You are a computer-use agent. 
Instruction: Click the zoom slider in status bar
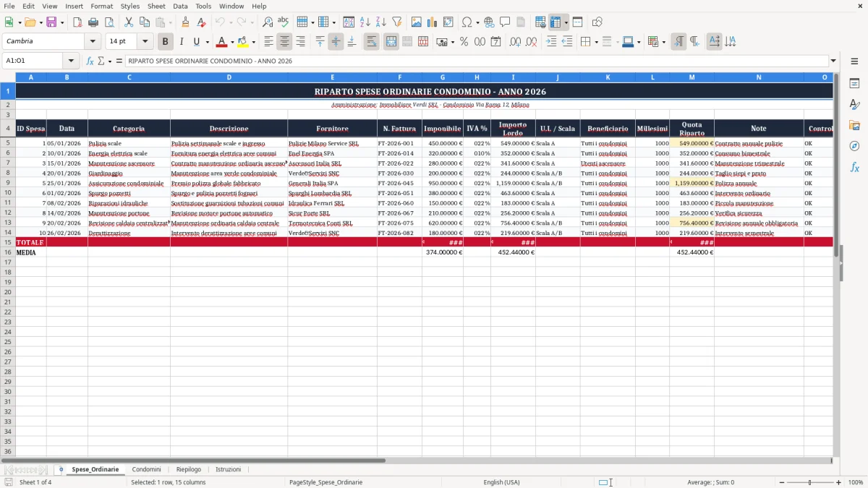810,482
